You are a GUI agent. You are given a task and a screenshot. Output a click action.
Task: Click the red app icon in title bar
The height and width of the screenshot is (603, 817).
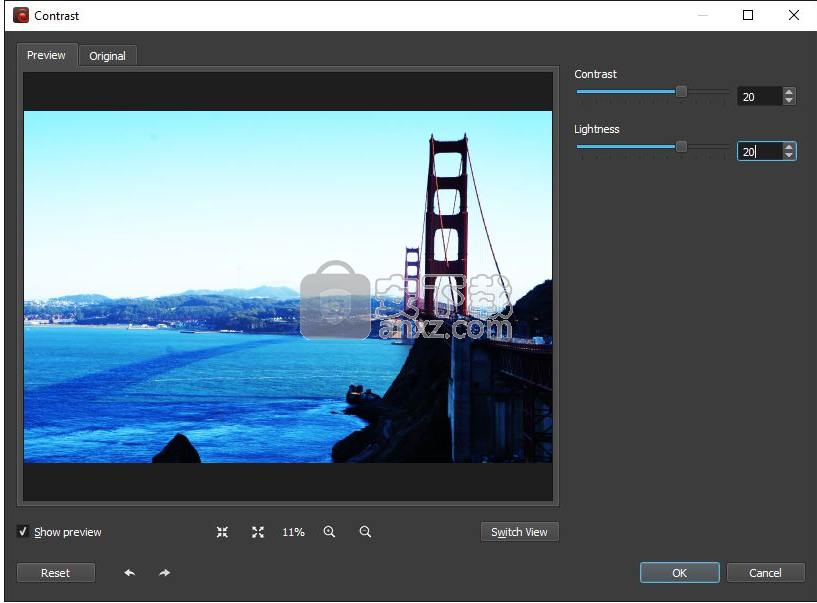[x=21, y=16]
